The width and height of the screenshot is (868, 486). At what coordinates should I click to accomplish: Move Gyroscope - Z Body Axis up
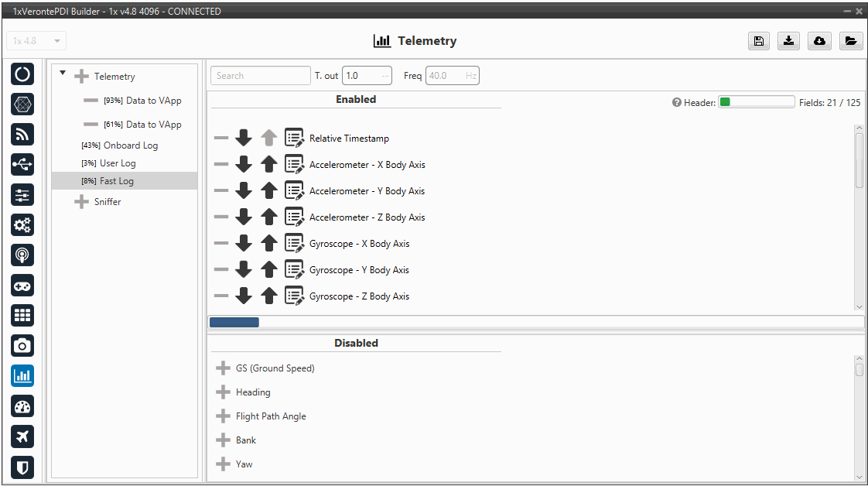pyautogui.click(x=268, y=296)
